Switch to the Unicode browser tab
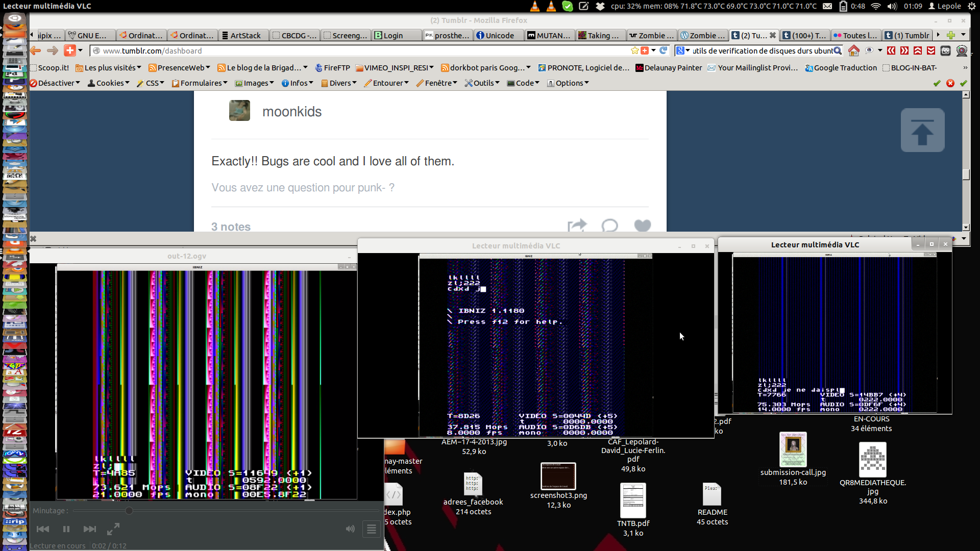Screen dimensions: 980x551 (498, 35)
